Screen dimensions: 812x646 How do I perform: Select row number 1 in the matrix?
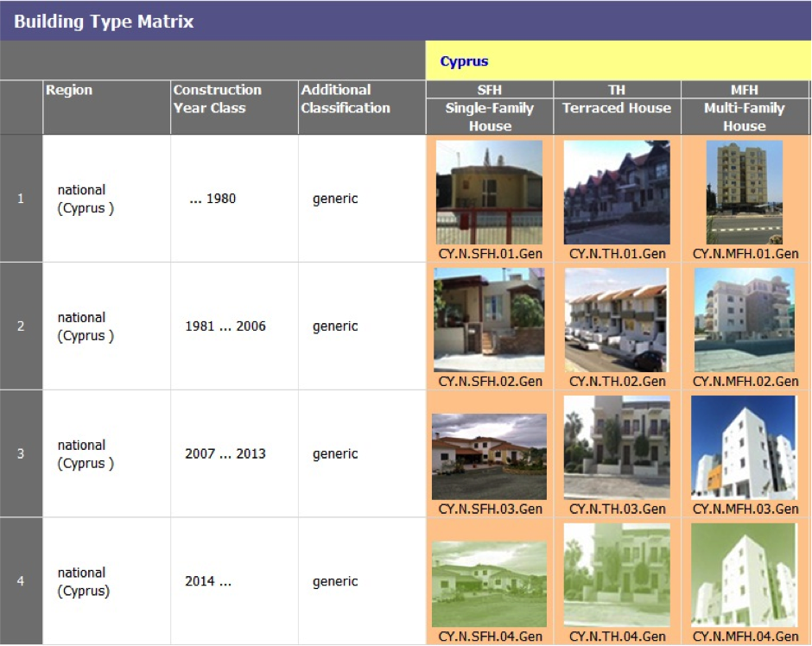pos(22,199)
